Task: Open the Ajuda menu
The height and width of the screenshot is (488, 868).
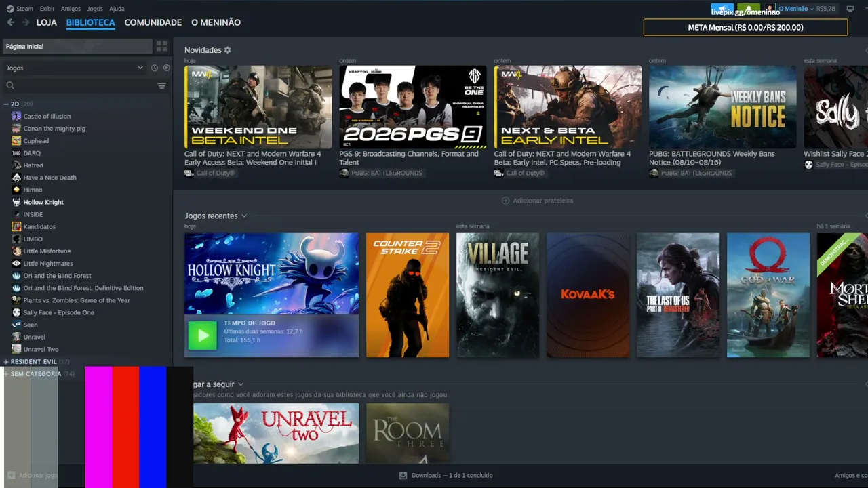Action: [117, 9]
